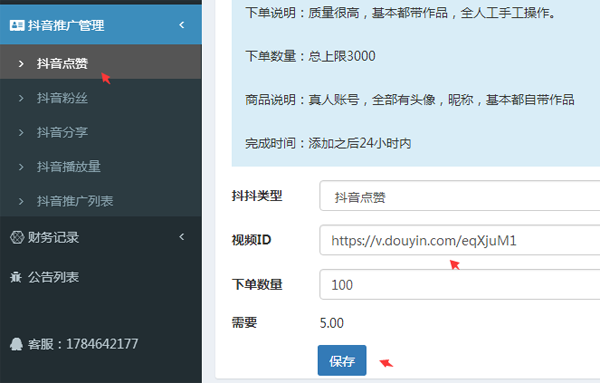This screenshot has height=383, width=600.
Task: Click the 财务记录 sidebar icon
Action: 17,238
